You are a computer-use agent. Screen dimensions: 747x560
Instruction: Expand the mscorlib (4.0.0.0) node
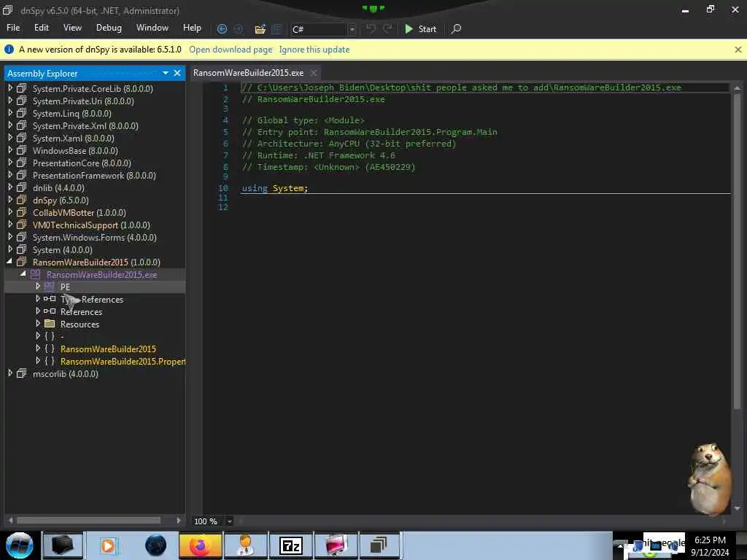[9, 373]
